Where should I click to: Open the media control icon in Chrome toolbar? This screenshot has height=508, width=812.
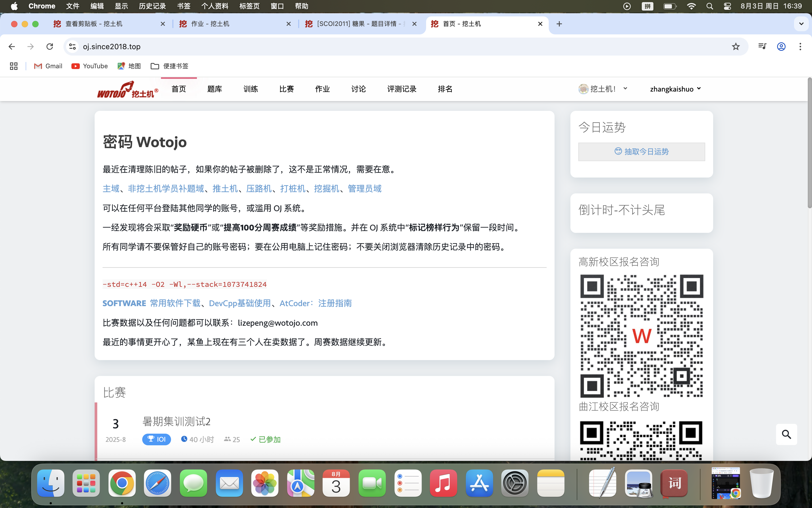point(762,46)
